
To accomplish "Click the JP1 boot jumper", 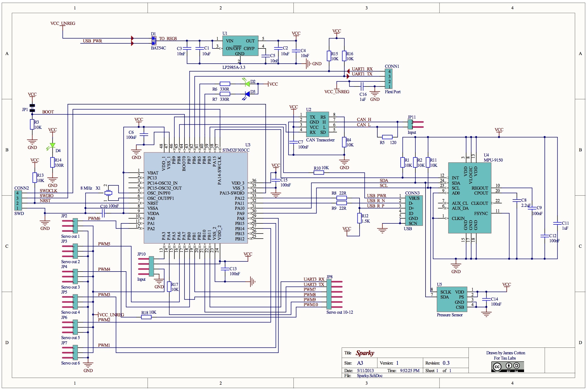I will [x=32, y=108].
